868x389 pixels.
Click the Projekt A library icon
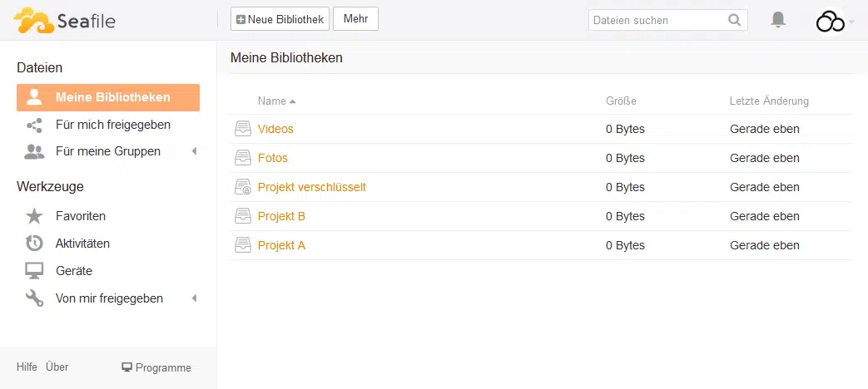tap(242, 245)
